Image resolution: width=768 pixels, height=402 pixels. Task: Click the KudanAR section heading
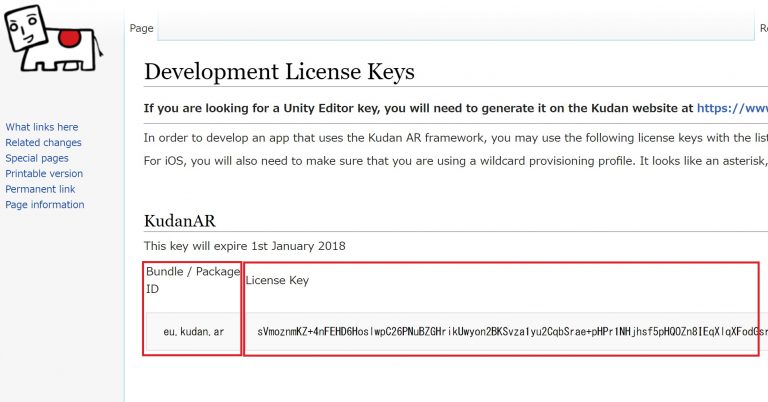(x=180, y=221)
